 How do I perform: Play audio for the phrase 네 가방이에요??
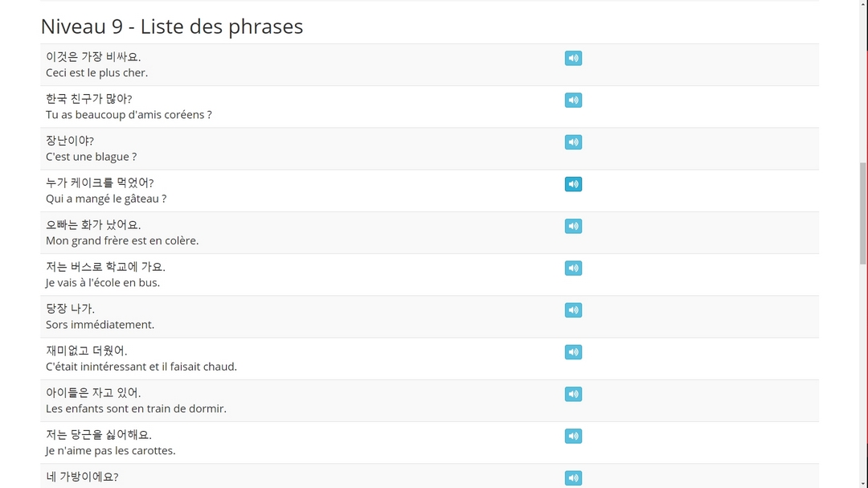pyautogui.click(x=573, y=478)
